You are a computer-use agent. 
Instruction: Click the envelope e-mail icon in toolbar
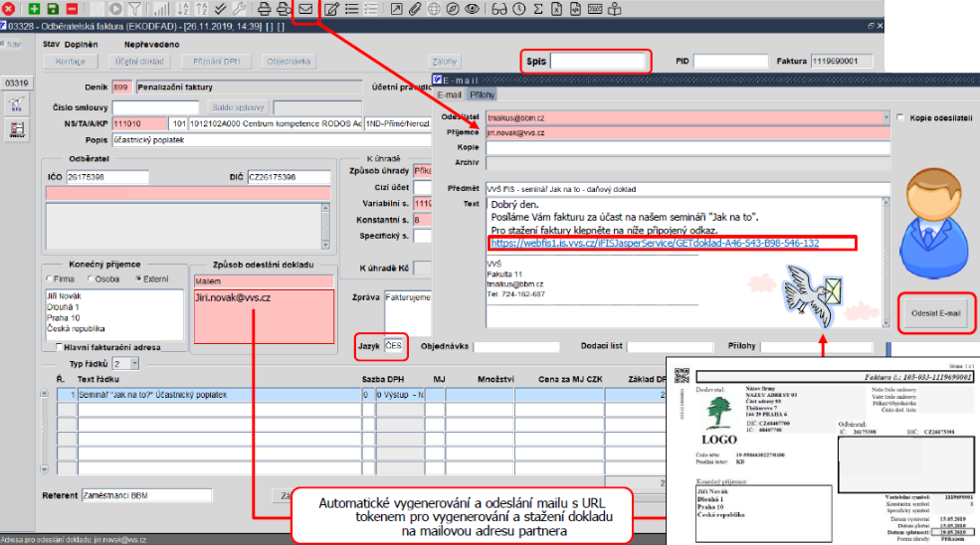(305, 9)
